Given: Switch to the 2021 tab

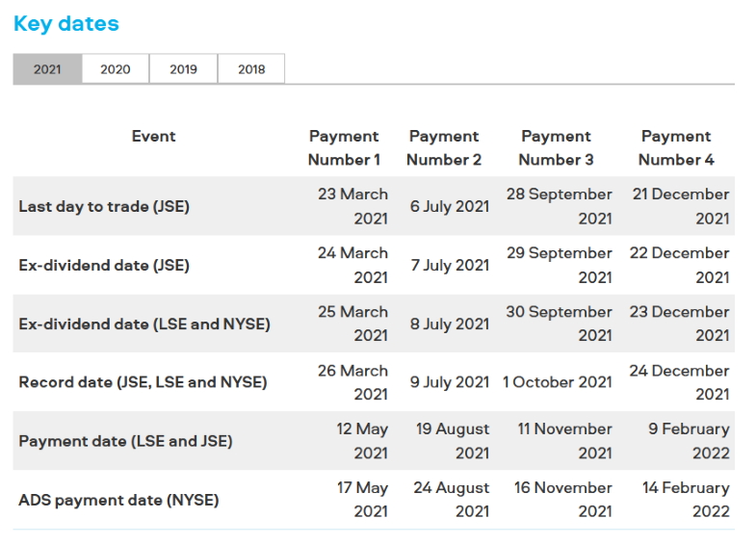Looking at the screenshot, I should click(47, 69).
